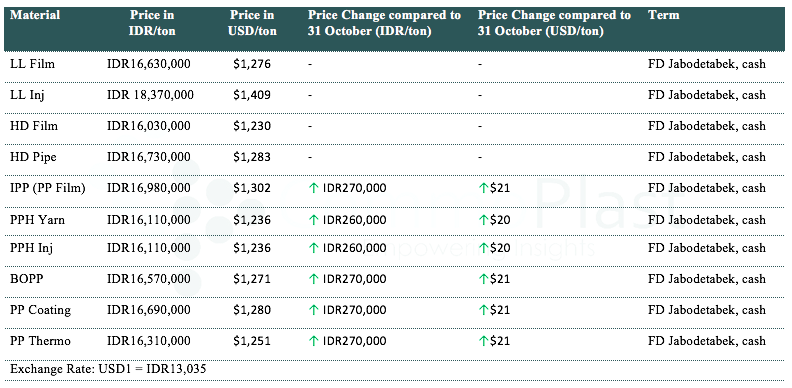Click the LL Film material cell
Screen dimensions: 792x388
(32, 64)
